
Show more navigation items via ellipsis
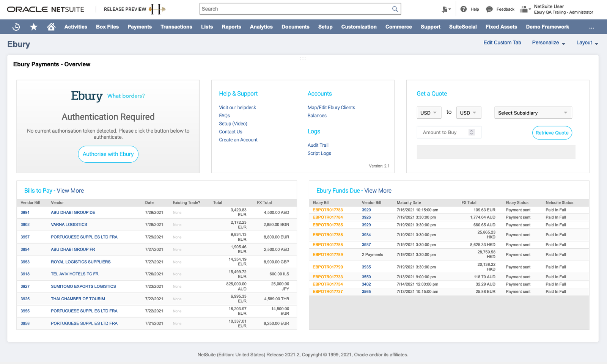tap(591, 27)
